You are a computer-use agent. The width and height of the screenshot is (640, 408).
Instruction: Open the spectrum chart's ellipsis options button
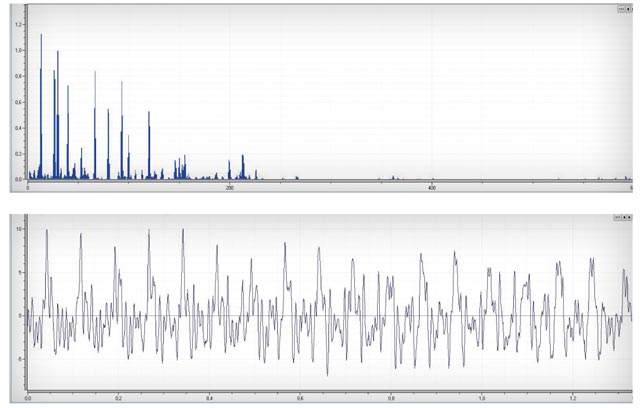[x=621, y=8]
